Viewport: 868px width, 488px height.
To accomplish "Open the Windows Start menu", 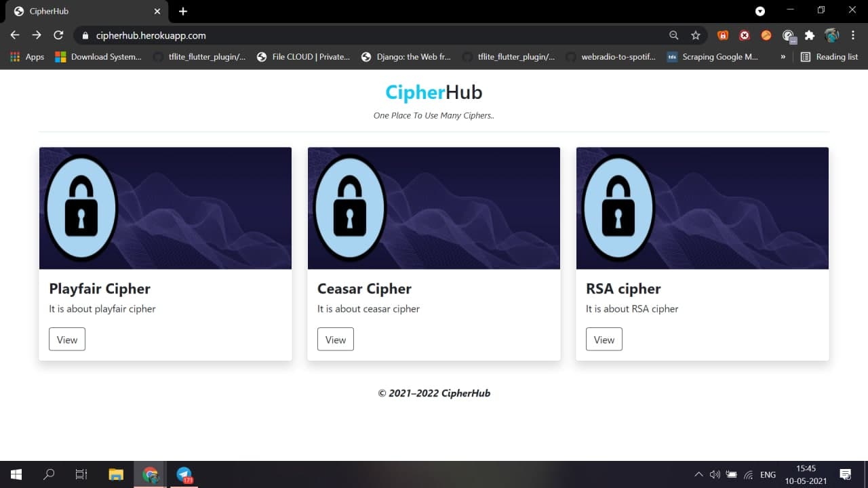I will click(x=14, y=474).
